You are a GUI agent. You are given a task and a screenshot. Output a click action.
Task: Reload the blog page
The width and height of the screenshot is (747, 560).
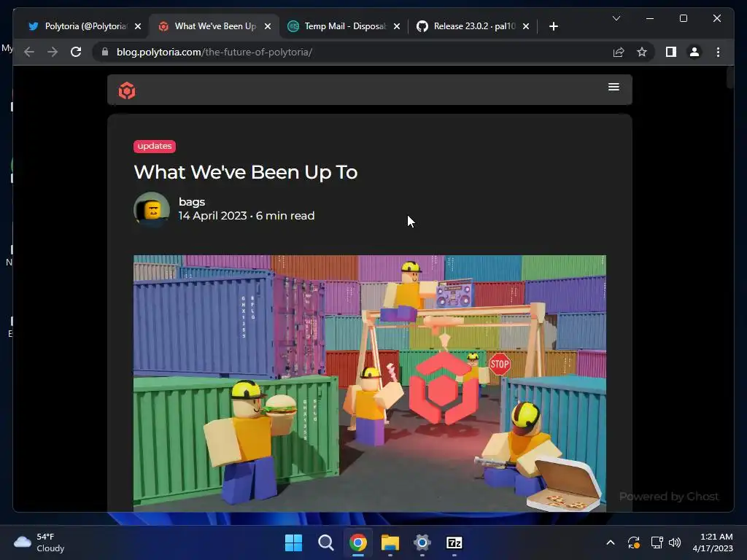(76, 52)
